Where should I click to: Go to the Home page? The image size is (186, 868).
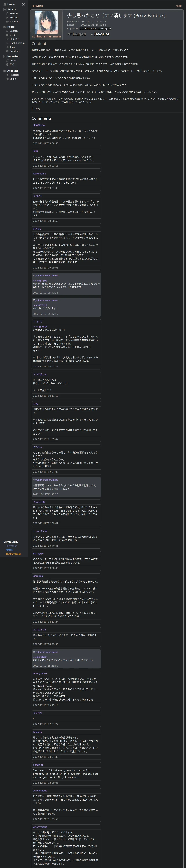(x=11, y=4)
